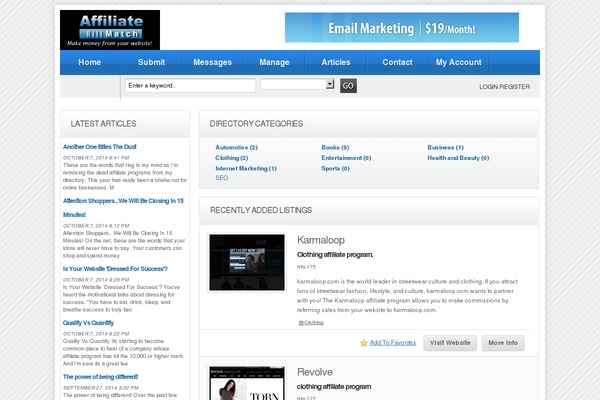
Task: Open article Quality Vs Quantity
Action: (88, 323)
